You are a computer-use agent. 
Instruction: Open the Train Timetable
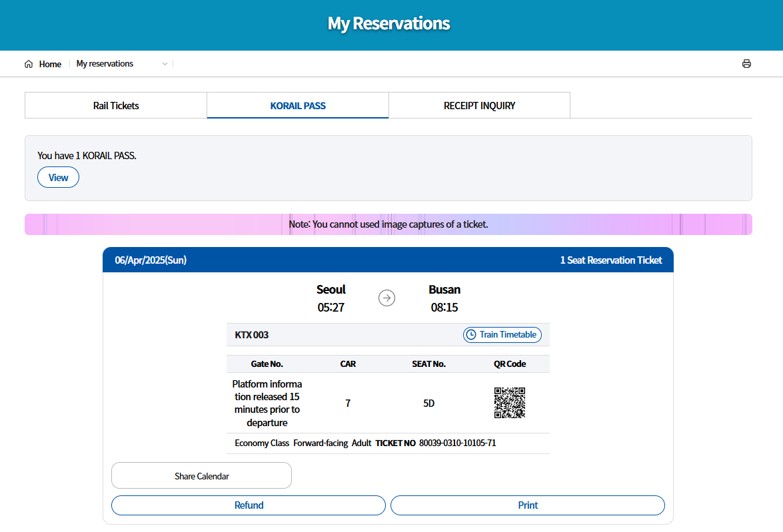tap(502, 334)
